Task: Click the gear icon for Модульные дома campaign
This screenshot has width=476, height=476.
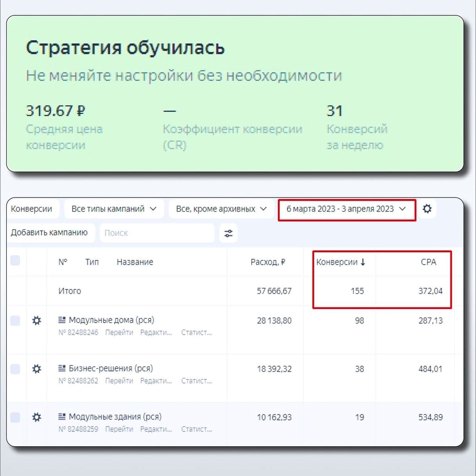Action: [36, 320]
